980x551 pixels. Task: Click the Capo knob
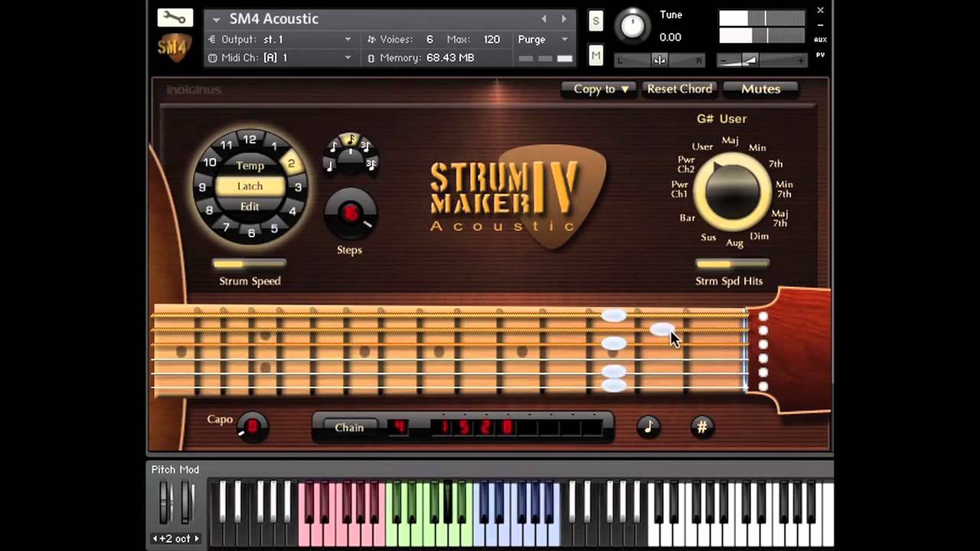pyautogui.click(x=252, y=426)
